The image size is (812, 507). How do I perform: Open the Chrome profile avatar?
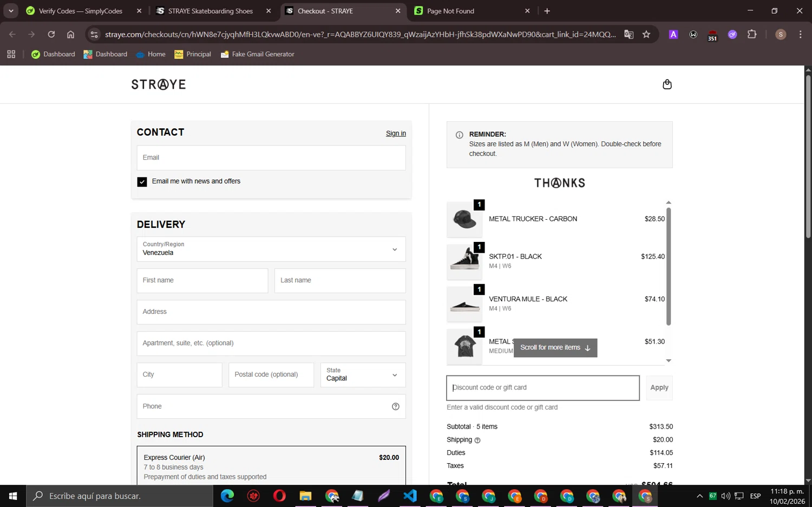(781, 34)
